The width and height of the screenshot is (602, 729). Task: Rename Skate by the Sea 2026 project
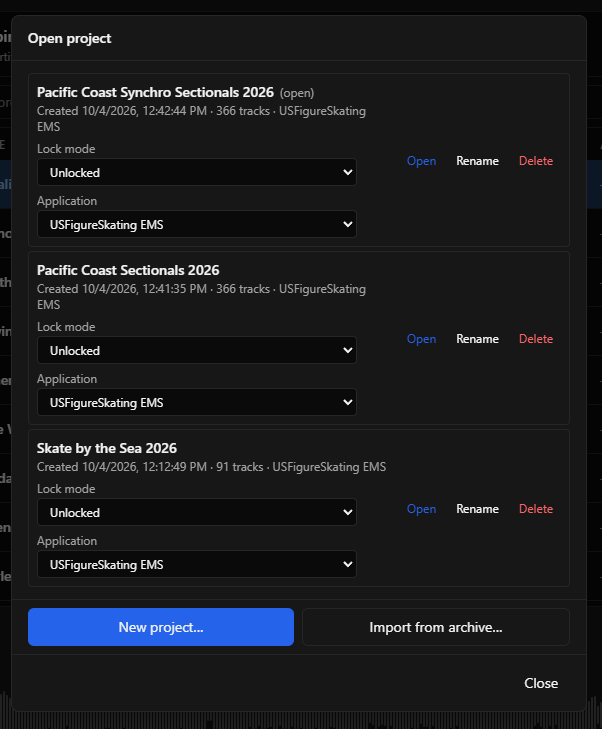[477, 509]
